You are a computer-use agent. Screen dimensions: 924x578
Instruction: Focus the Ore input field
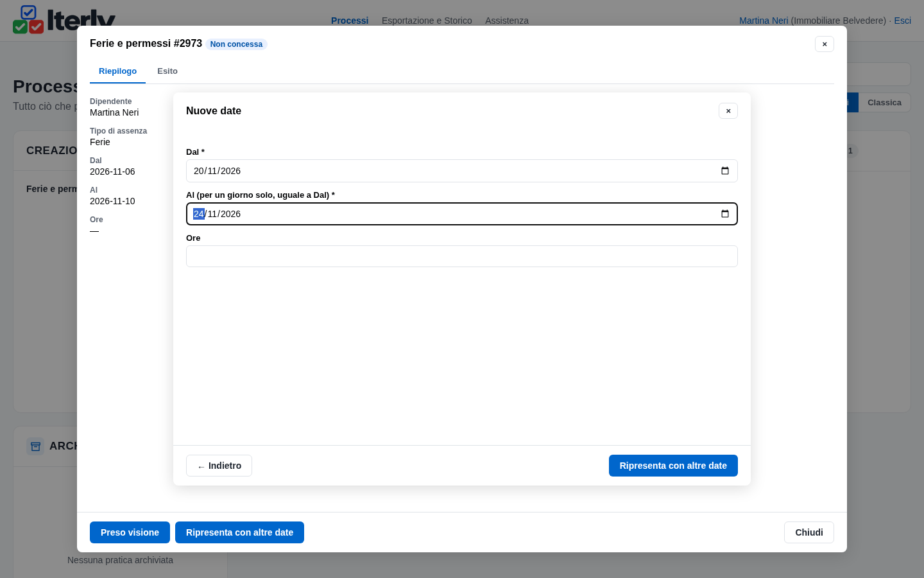click(462, 256)
